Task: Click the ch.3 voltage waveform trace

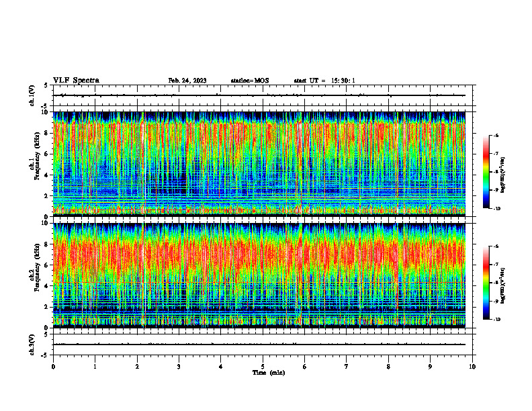Action: (259, 345)
